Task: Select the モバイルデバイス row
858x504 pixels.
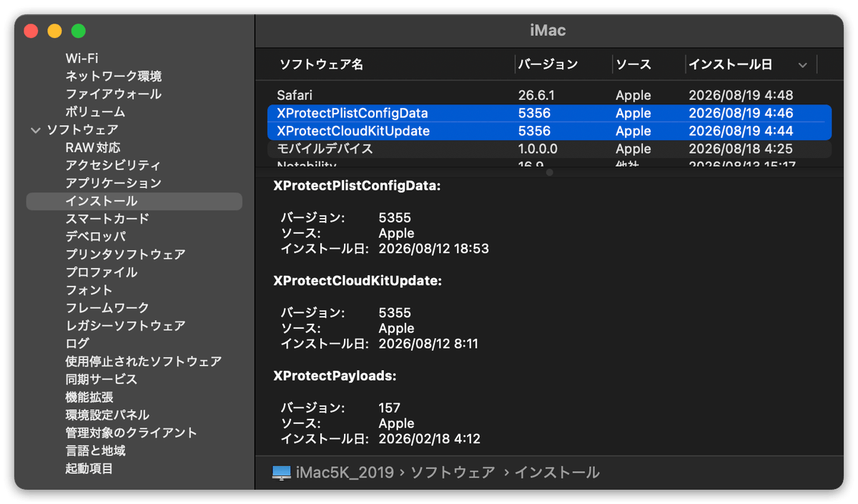Action: (x=549, y=149)
